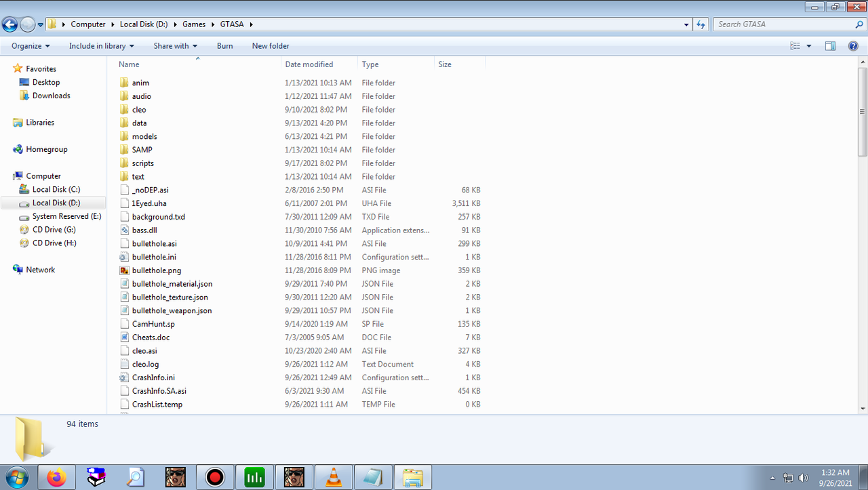868x490 pixels.
Task: Click the Back navigation arrow button
Action: pyautogui.click(x=10, y=24)
